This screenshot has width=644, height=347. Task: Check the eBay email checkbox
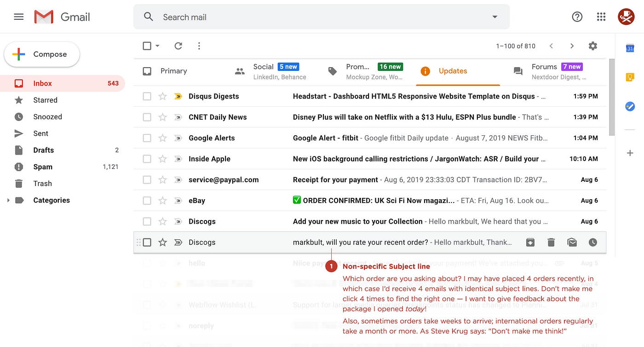(147, 200)
